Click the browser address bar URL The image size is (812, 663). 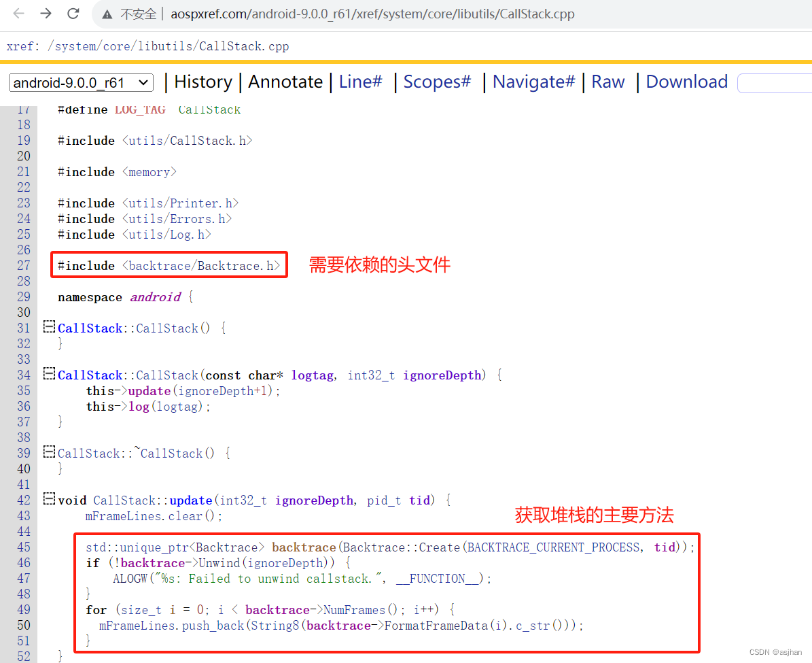370,13
